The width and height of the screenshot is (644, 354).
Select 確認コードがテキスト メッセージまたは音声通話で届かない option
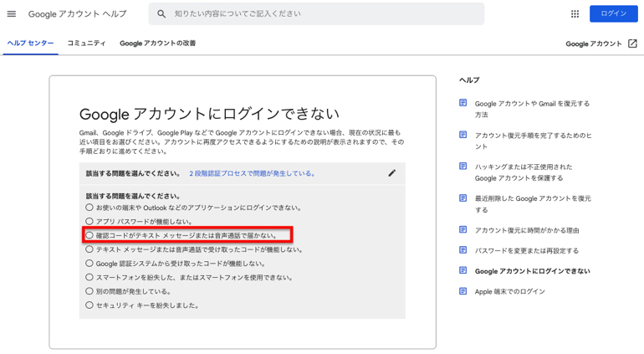point(89,235)
